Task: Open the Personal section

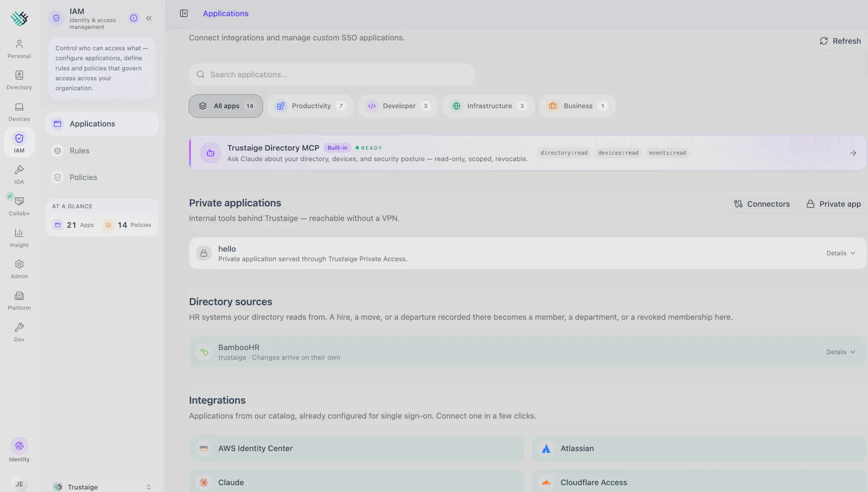Action: coord(19,49)
